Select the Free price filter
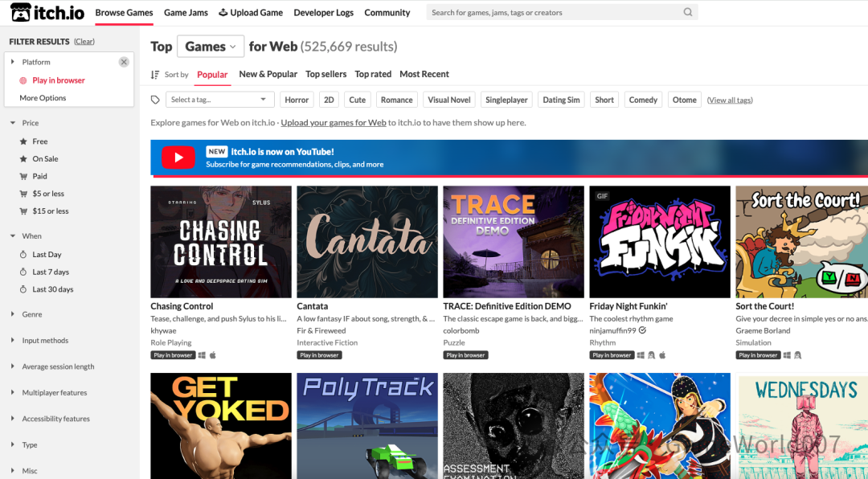The image size is (868, 479). 40,141
